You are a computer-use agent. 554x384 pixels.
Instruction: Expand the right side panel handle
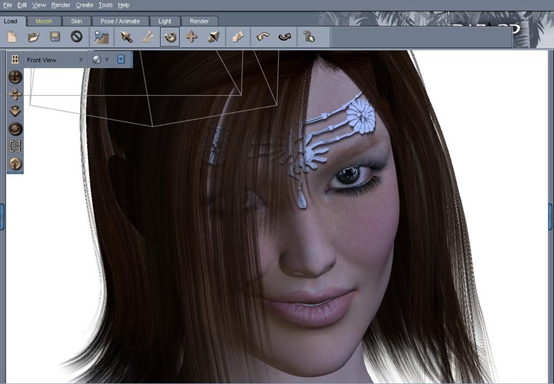[551, 217]
